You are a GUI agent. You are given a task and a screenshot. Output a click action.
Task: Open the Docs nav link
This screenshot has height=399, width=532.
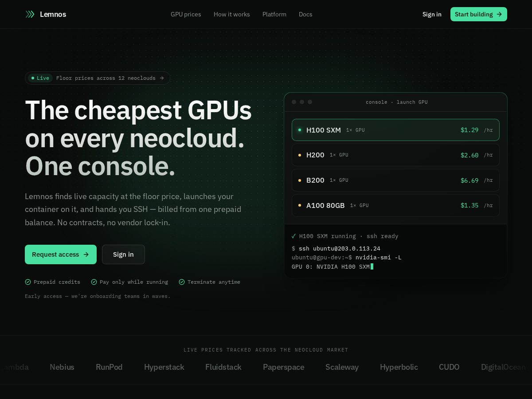pyautogui.click(x=305, y=14)
